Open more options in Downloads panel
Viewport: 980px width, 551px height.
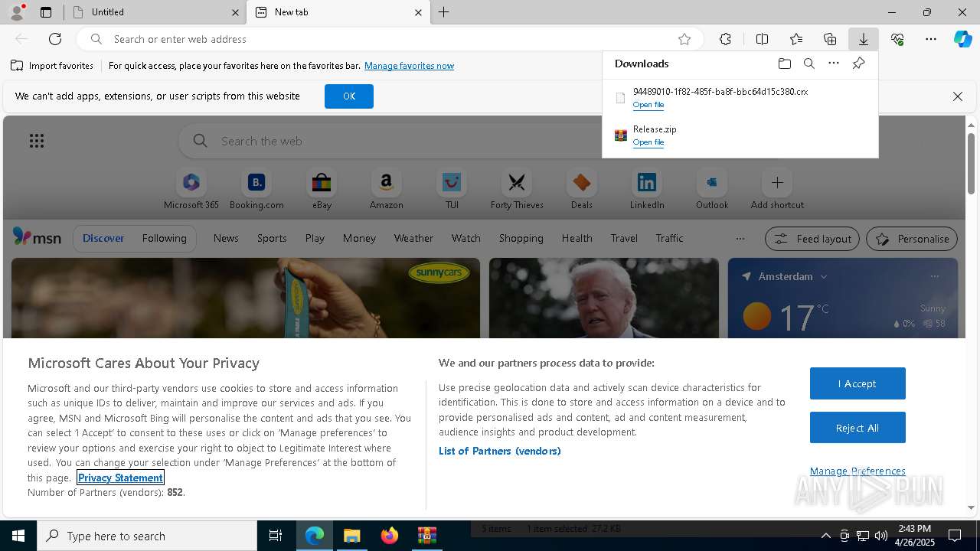[x=834, y=64]
